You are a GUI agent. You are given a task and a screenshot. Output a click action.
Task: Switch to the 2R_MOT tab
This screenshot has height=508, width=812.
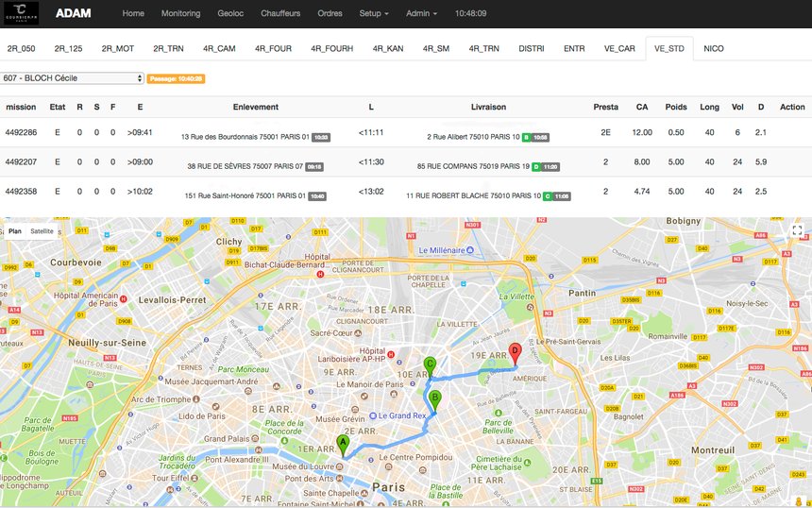pyautogui.click(x=118, y=49)
